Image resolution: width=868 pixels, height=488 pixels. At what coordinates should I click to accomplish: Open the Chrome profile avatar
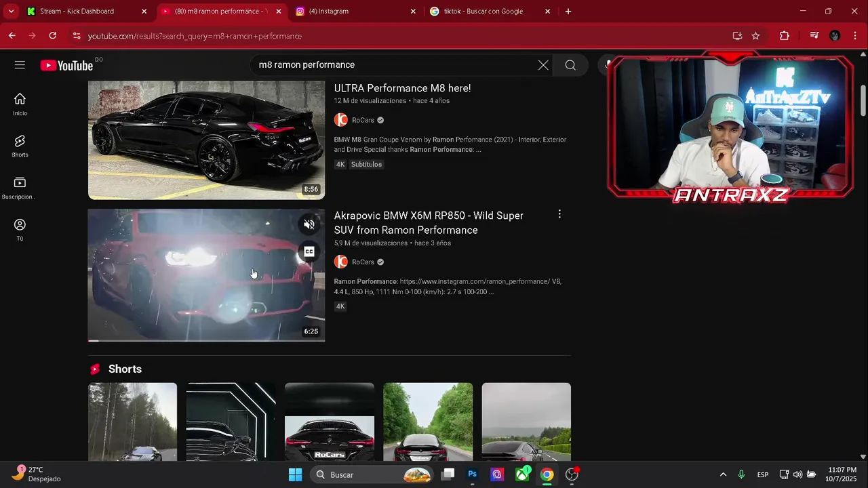835,36
